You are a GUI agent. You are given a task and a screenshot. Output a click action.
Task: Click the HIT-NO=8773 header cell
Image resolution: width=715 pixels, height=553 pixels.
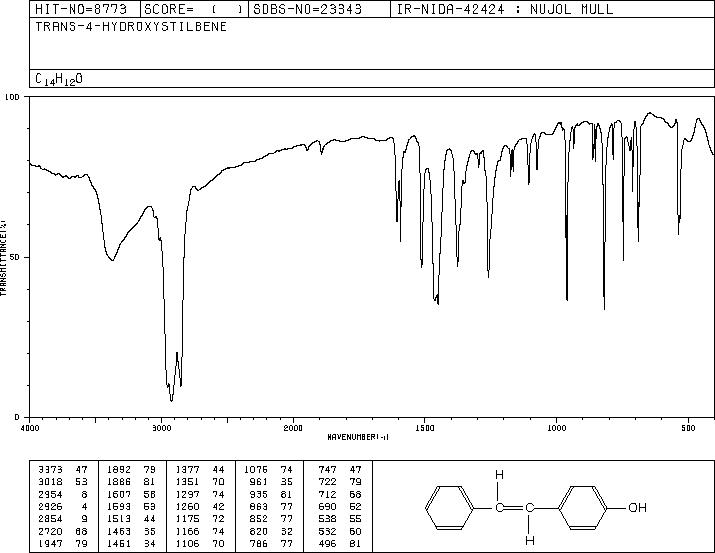tap(85, 9)
